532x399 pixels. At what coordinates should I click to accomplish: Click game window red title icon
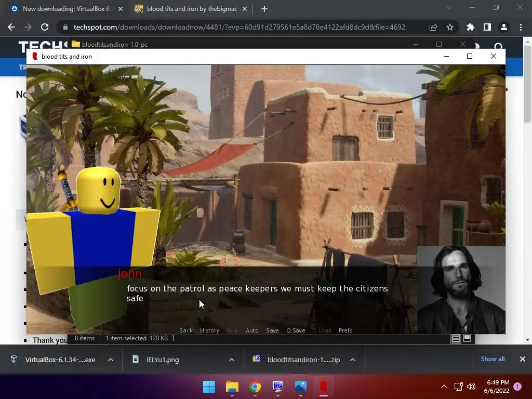(35, 56)
